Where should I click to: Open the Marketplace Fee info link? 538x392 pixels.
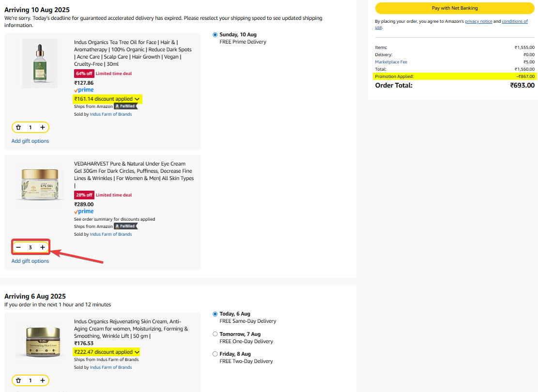[391, 62]
